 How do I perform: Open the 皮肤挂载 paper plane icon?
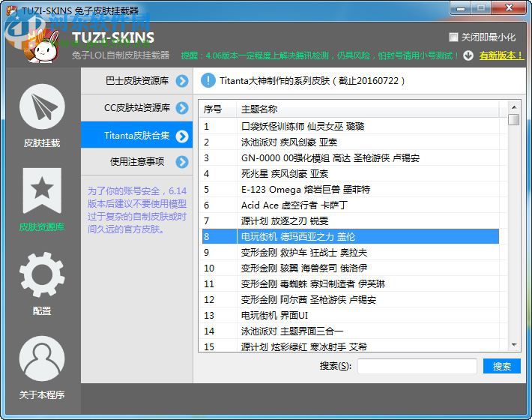[x=42, y=106]
